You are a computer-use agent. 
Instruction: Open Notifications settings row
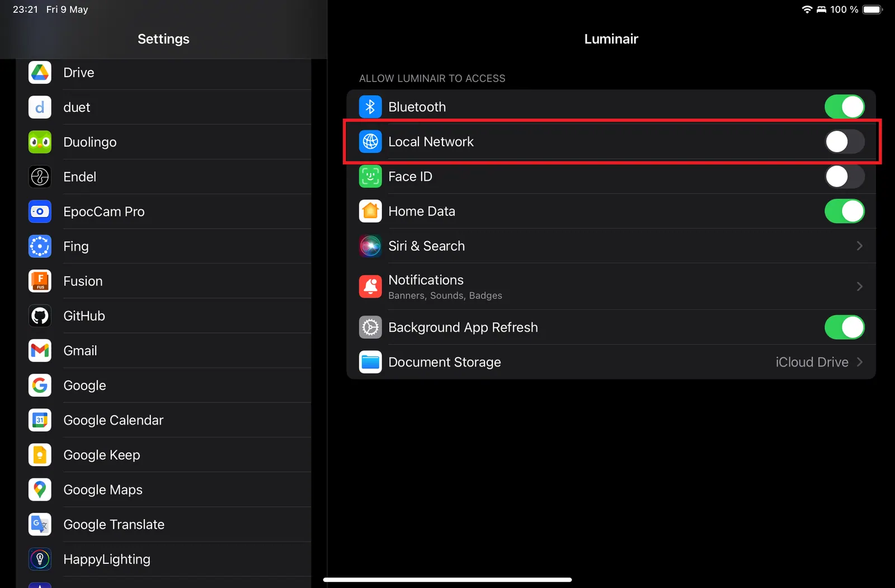click(611, 286)
